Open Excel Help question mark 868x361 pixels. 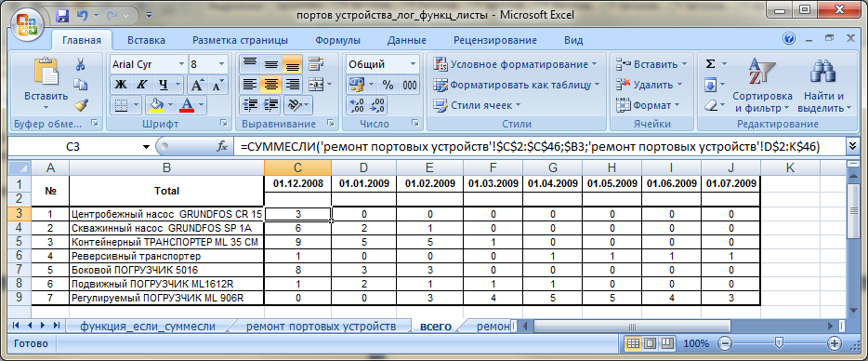coord(789,38)
